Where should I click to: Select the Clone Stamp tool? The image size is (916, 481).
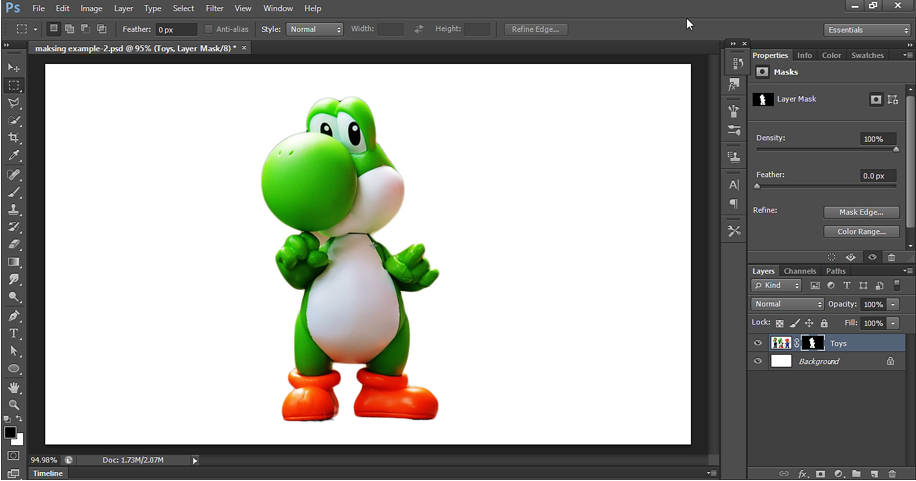pos(14,209)
